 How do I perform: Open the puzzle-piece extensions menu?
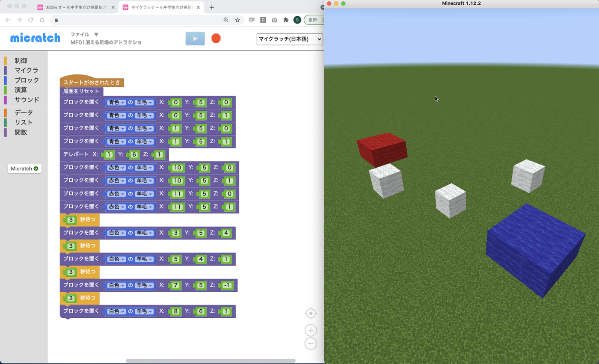286,20
